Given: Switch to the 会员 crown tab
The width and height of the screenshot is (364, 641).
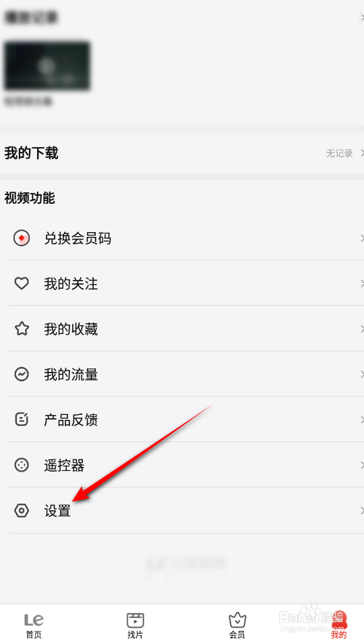Looking at the screenshot, I should 237,625.
